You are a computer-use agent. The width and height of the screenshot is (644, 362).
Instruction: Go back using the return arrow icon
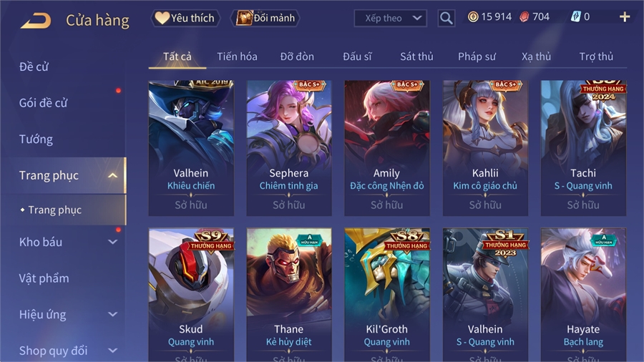(x=36, y=21)
